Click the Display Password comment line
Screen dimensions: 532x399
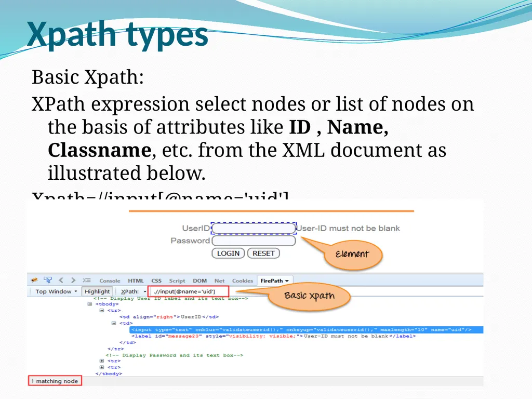coord(175,355)
